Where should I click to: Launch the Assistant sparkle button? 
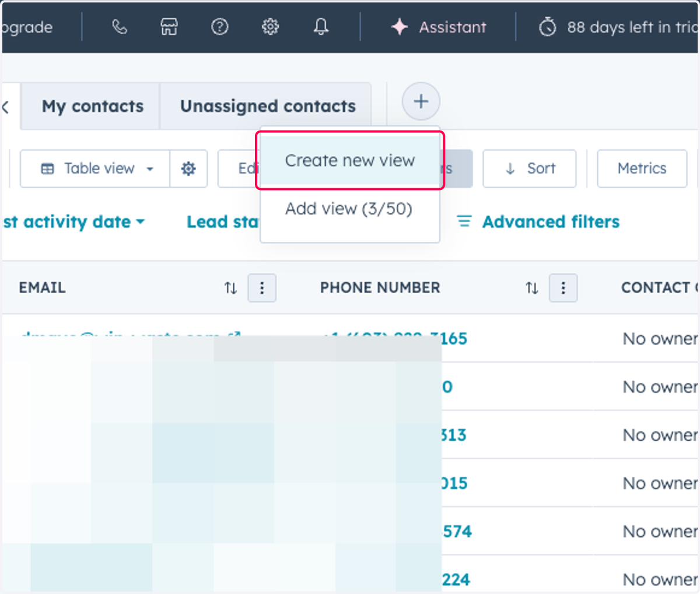pyautogui.click(x=439, y=27)
